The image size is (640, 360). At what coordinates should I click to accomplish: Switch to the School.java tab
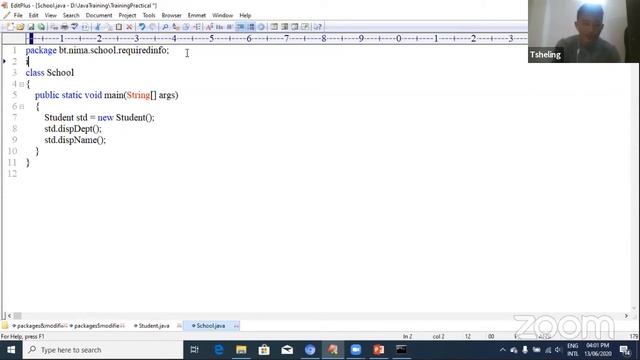[211, 326]
